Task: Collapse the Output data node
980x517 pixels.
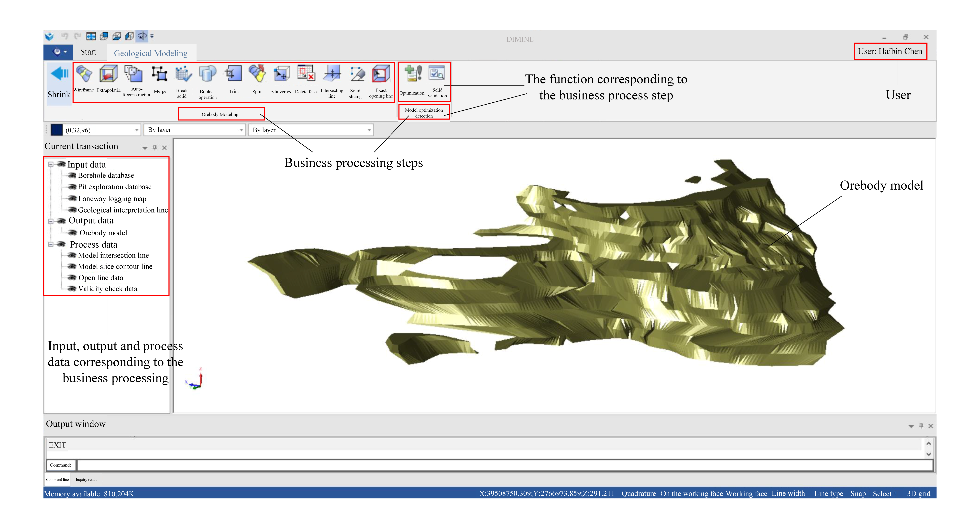Action: (51, 221)
